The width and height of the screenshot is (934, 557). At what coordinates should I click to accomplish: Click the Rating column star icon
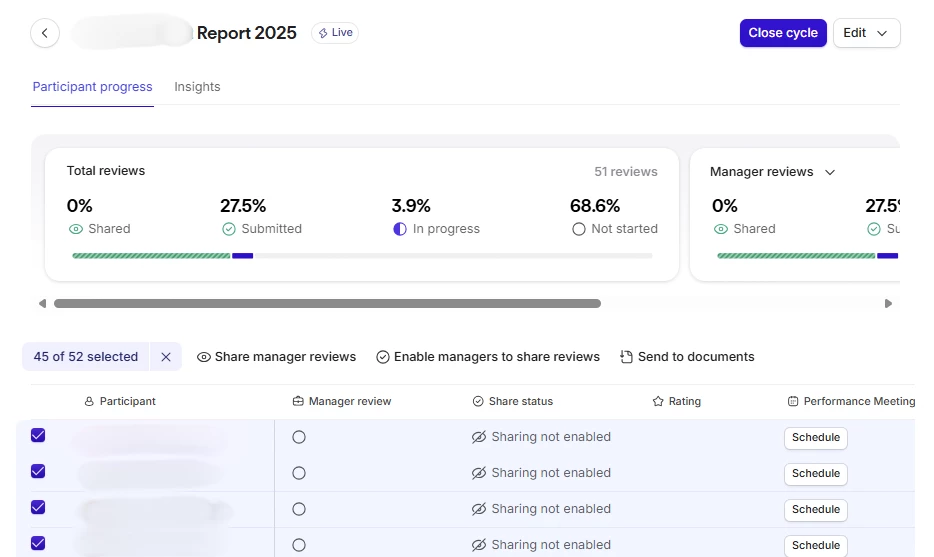point(658,401)
